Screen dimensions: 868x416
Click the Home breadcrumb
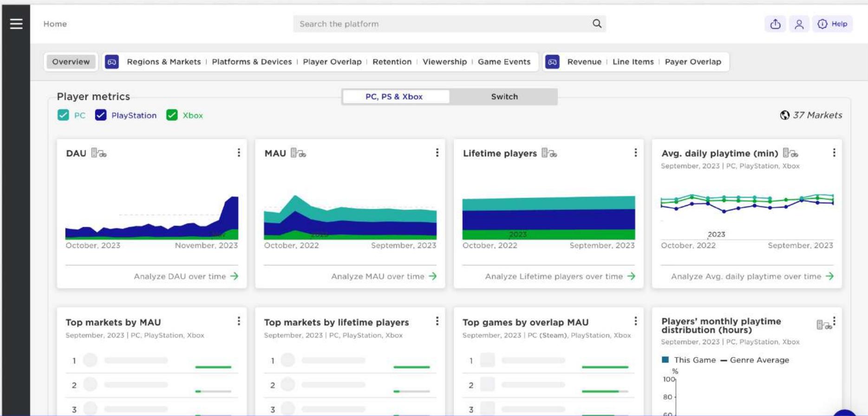pyautogui.click(x=55, y=24)
